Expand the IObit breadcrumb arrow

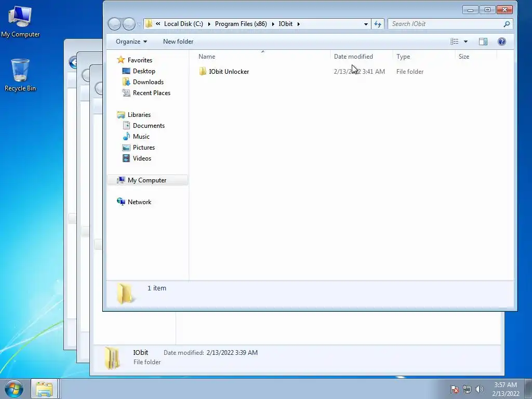[x=299, y=24]
